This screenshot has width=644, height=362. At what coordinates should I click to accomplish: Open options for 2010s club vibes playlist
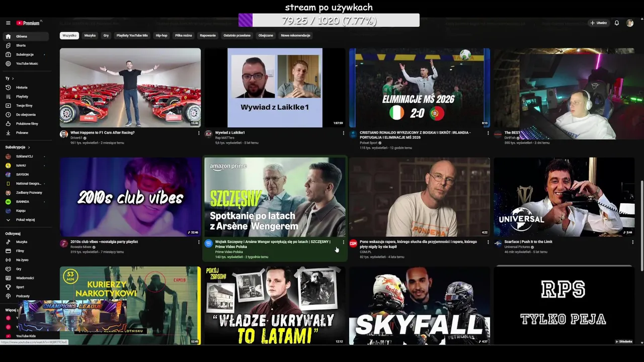[x=199, y=242]
